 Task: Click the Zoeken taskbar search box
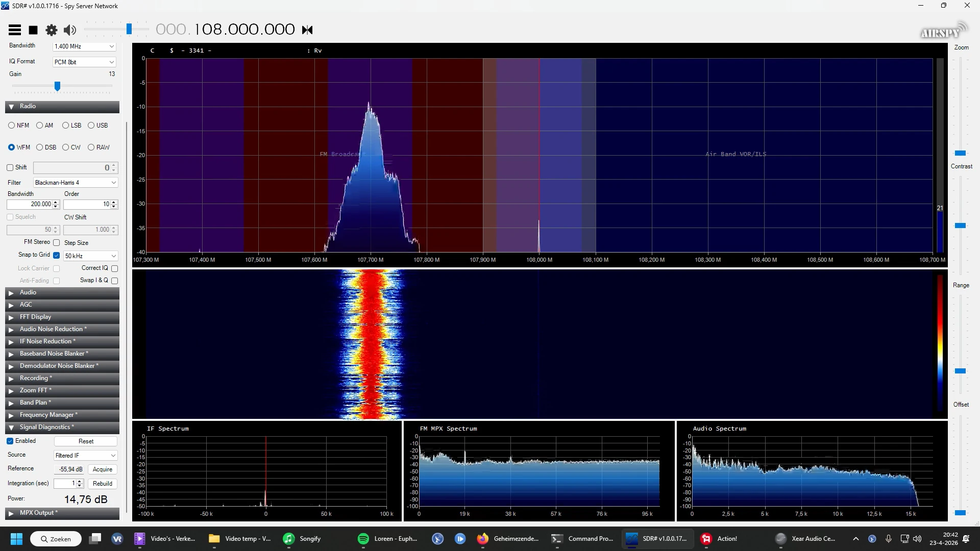coord(56,539)
